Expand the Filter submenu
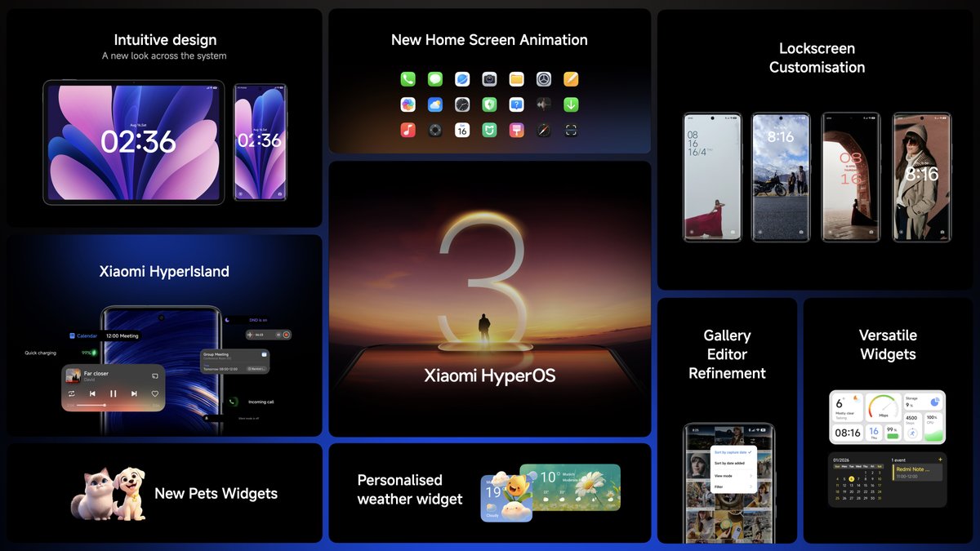The image size is (980, 551). 733,487
